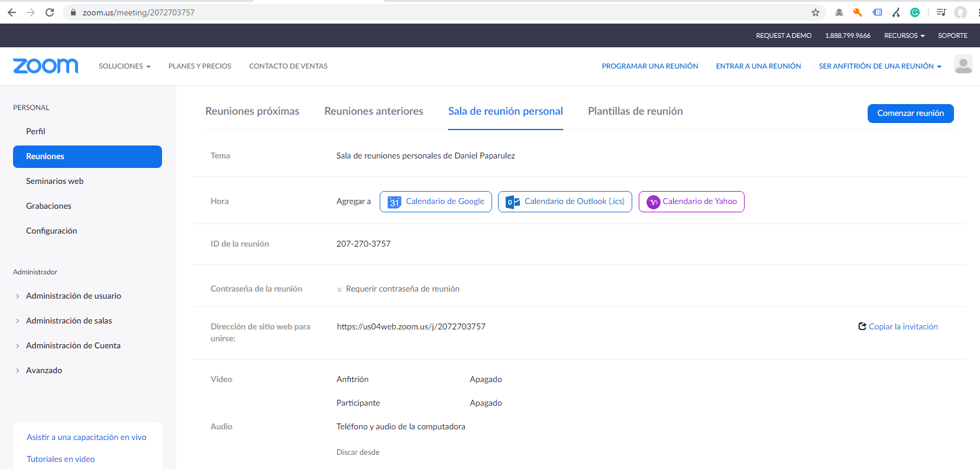Bookmark this page with the star icon
The height and width of the screenshot is (469, 980).
pos(816,12)
